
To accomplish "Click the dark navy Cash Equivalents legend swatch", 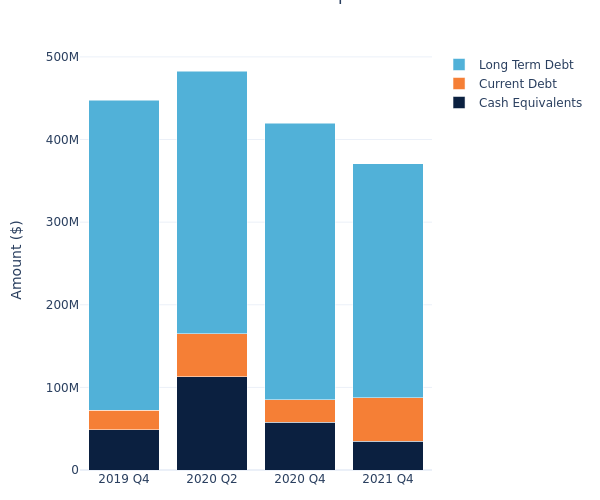I will click(459, 103).
